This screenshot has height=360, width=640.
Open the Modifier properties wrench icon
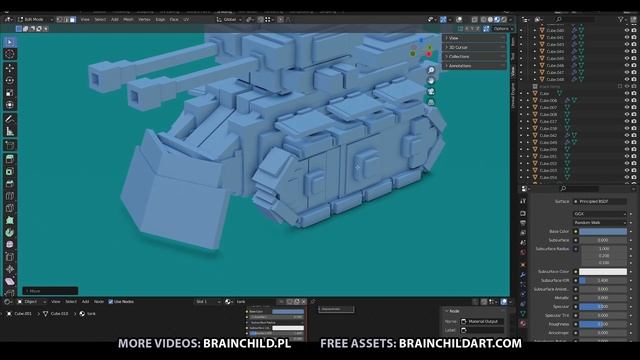click(x=523, y=275)
